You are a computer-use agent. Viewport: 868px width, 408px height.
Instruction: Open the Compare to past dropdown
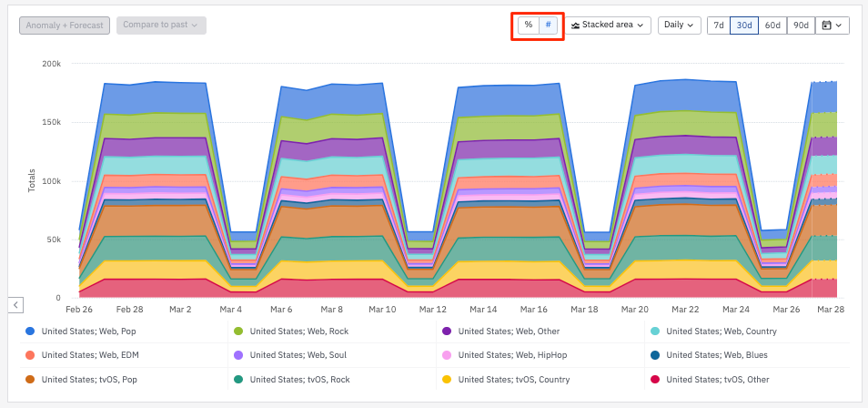coord(161,25)
